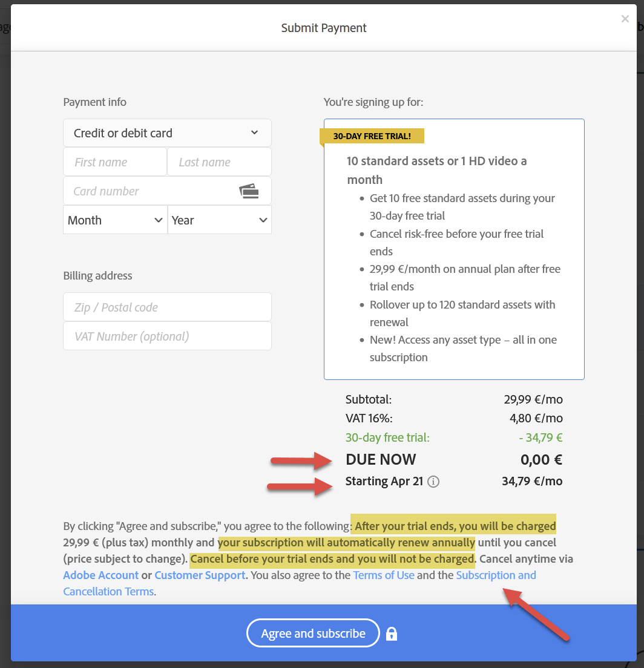
Task: Open the Credit or debit card payment method dropdown
Action: 167,133
